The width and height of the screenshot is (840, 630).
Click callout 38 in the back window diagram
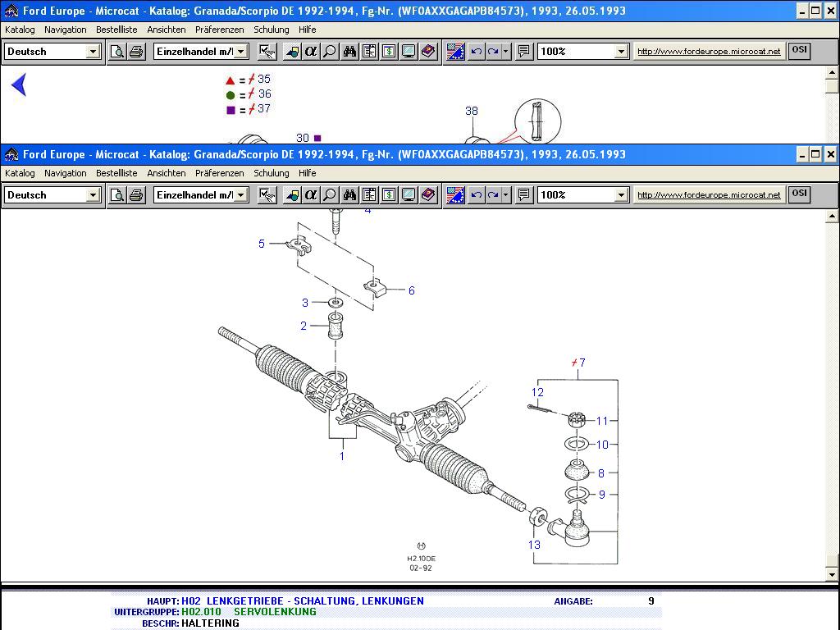(x=472, y=111)
